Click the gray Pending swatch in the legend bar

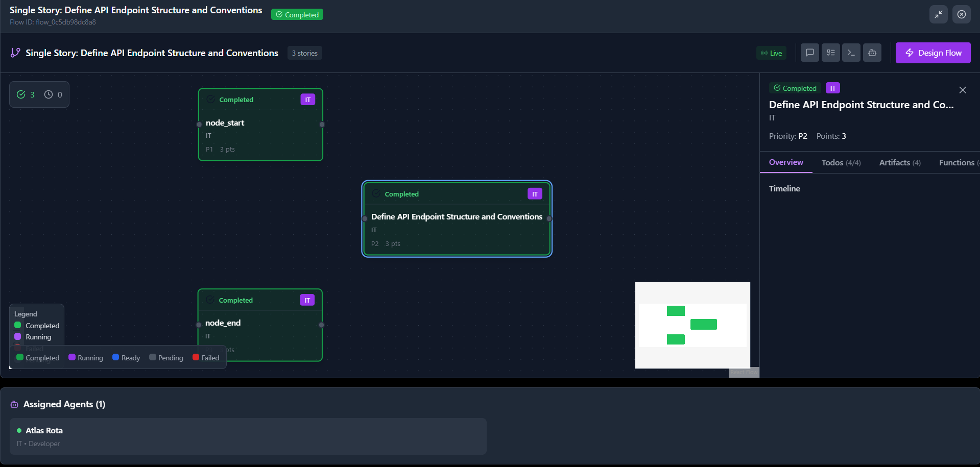pos(153,357)
